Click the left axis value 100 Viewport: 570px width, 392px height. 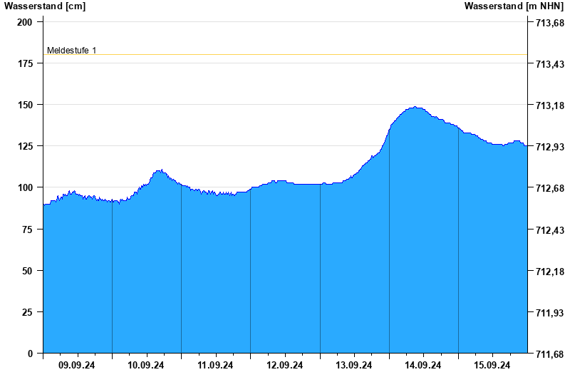pyautogui.click(x=25, y=187)
